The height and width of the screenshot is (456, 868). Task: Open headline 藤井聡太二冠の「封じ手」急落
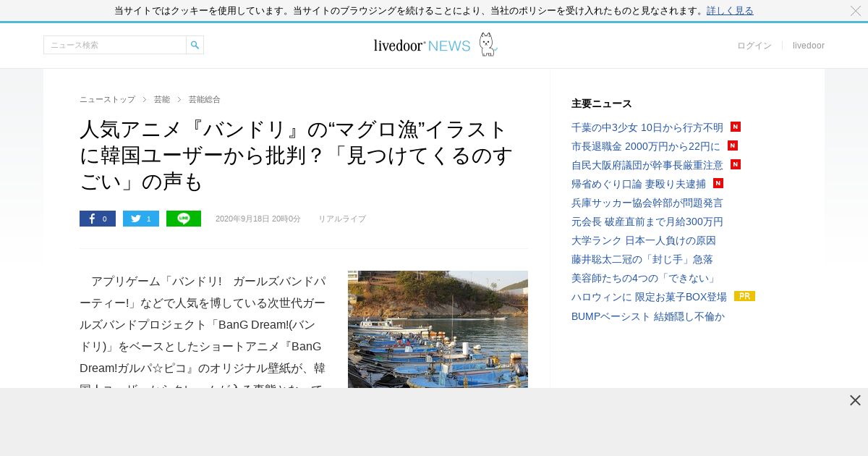(642, 259)
